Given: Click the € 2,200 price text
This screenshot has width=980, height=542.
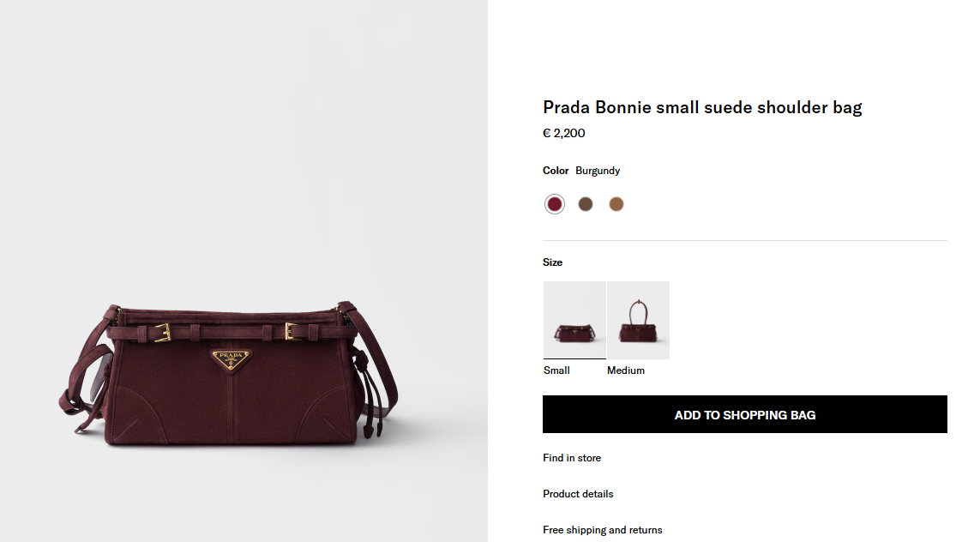Looking at the screenshot, I should point(564,133).
